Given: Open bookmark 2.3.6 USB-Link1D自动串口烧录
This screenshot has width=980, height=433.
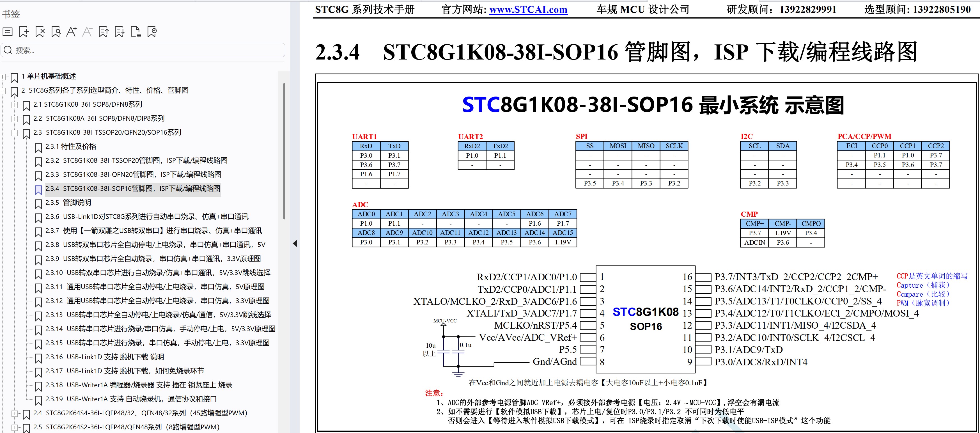Looking at the screenshot, I should click(147, 217).
